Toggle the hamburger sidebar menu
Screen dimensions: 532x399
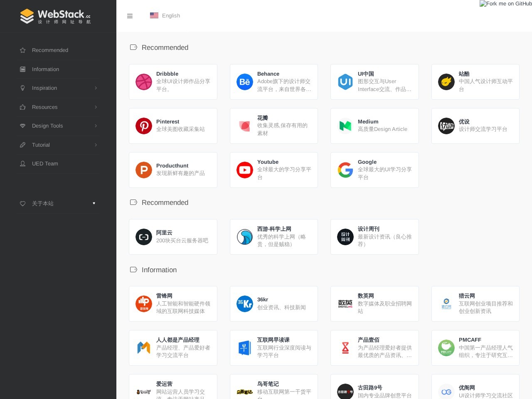coord(130,16)
